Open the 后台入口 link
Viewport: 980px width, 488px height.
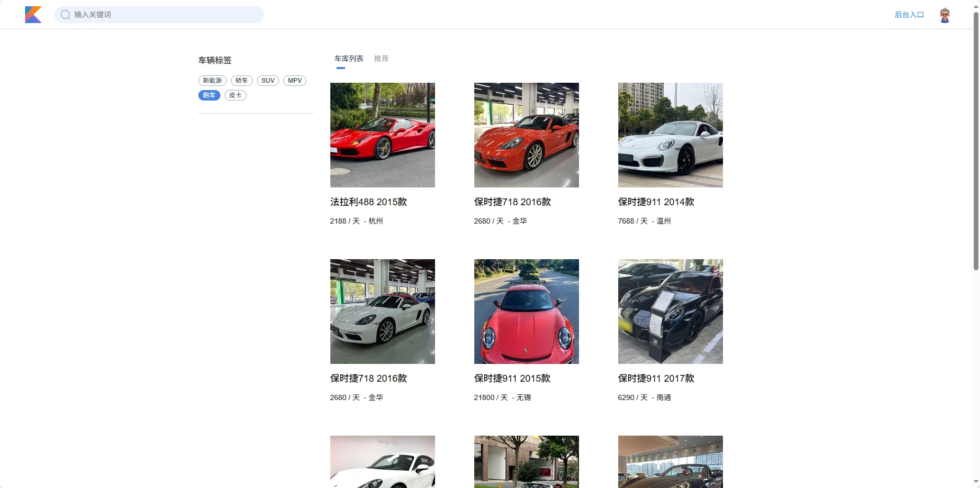pos(909,15)
